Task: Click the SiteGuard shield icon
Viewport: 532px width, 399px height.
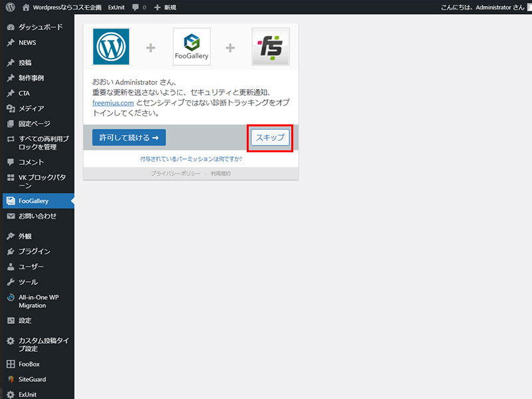Action: coord(11,379)
